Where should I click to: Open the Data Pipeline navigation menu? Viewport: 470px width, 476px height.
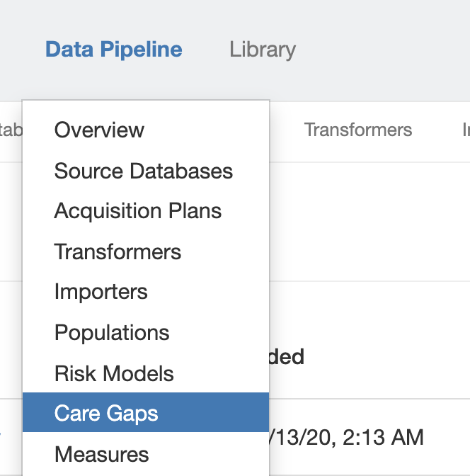[x=113, y=50]
